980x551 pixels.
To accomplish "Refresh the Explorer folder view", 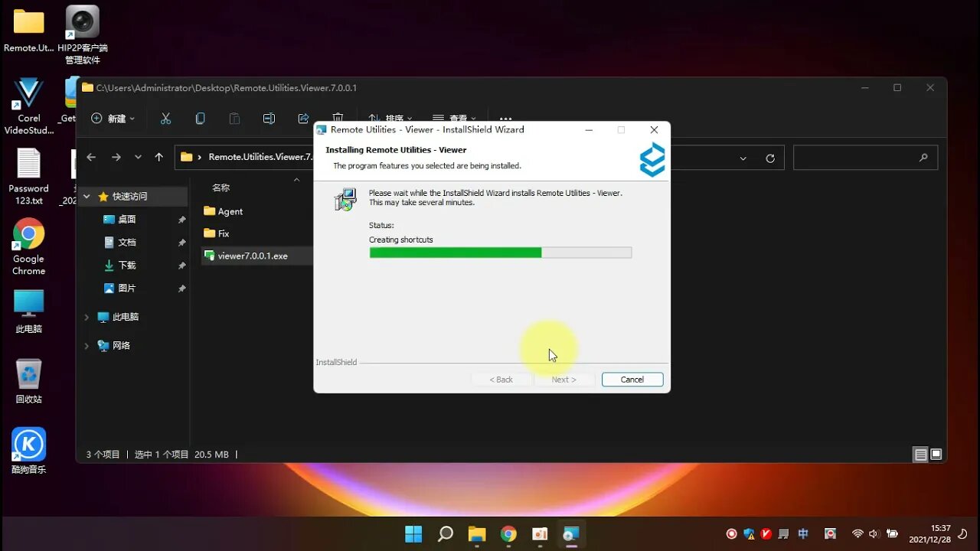I will tap(770, 158).
